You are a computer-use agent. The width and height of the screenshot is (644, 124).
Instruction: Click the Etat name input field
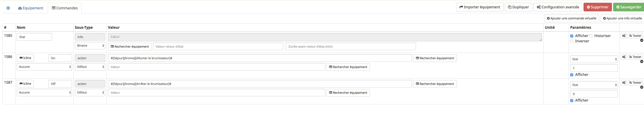pos(34,37)
